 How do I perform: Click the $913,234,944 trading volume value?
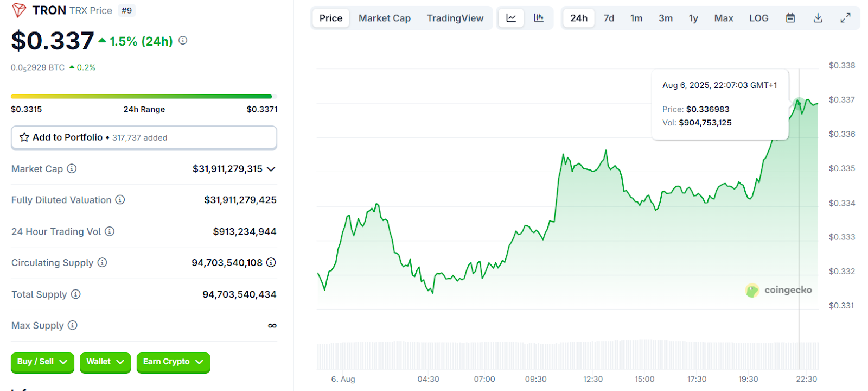[245, 231]
